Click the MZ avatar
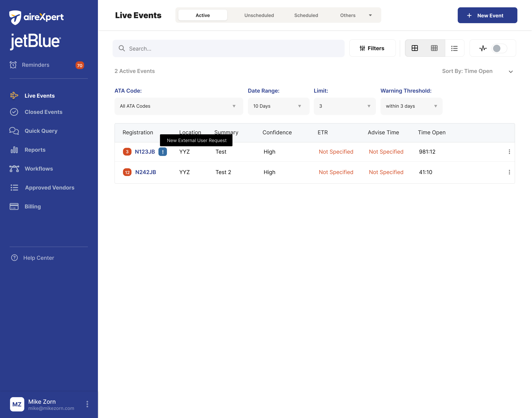The width and height of the screenshot is (532, 418). (x=17, y=404)
